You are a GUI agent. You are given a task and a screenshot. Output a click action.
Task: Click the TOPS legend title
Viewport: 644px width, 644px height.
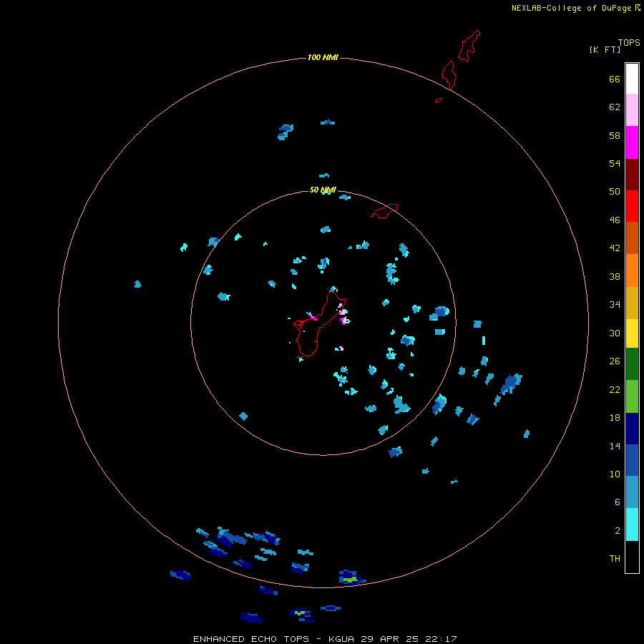tap(629, 42)
